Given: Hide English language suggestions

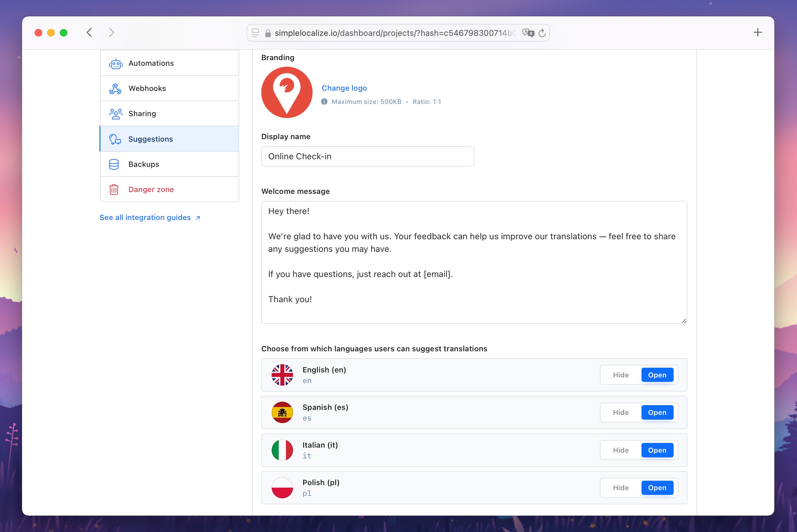Looking at the screenshot, I should 621,375.
